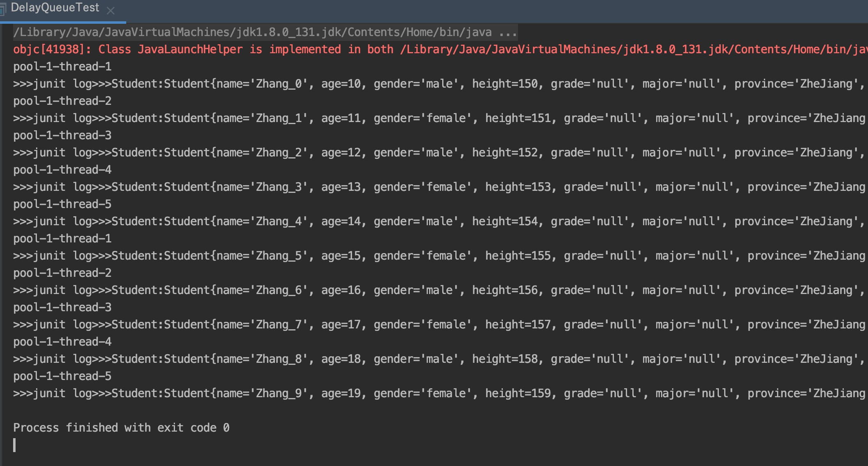Click the Process finished with exit code line
The image size is (868, 466).
[x=121, y=428]
